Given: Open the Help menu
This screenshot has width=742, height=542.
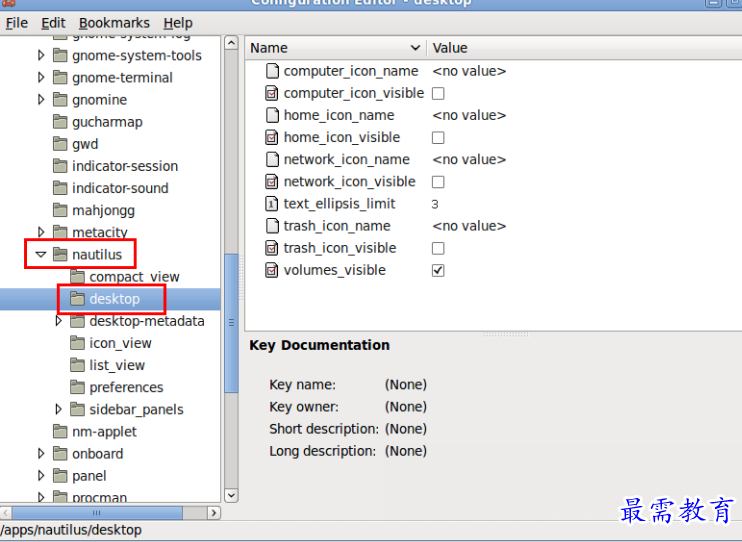Looking at the screenshot, I should [178, 23].
